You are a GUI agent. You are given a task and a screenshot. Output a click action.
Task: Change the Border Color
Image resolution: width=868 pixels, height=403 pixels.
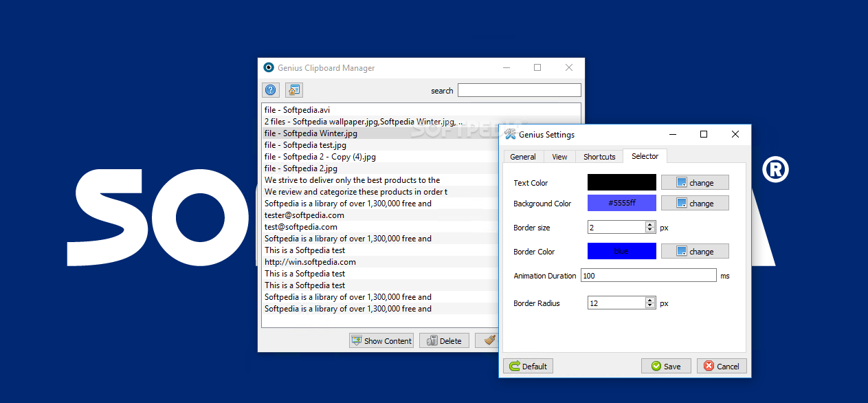tap(695, 251)
